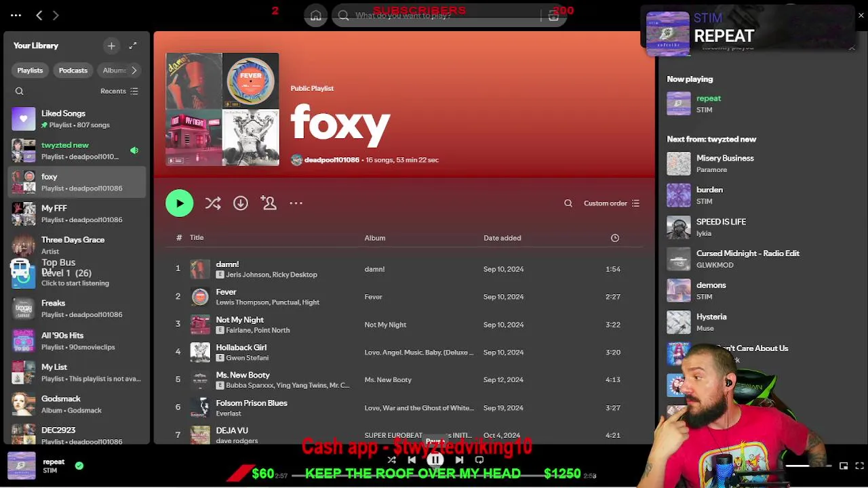Open the 'My FFF' playlist
868x488 pixels.
(77, 214)
